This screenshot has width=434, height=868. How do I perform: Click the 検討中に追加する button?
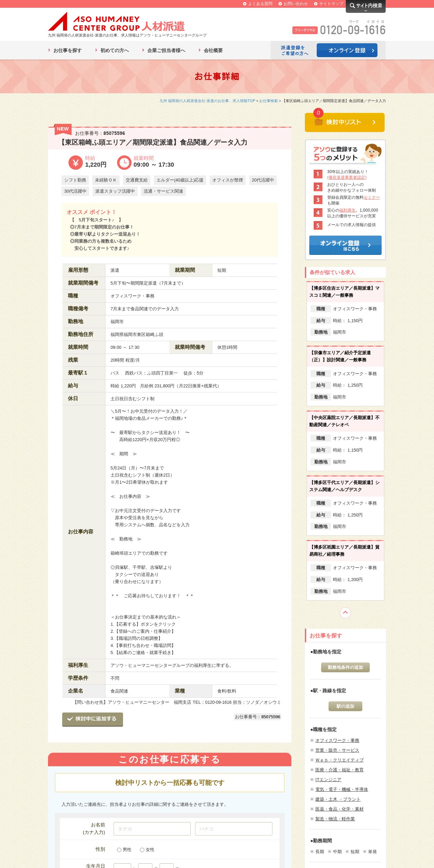pos(93,719)
